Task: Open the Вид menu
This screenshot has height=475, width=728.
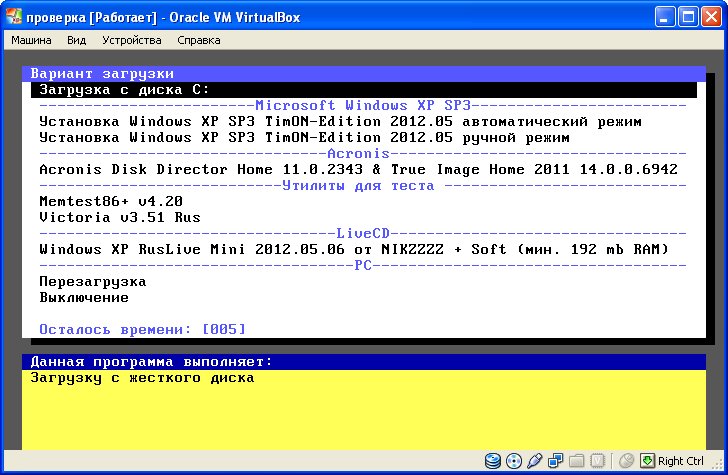Action: (x=77, y=40)
